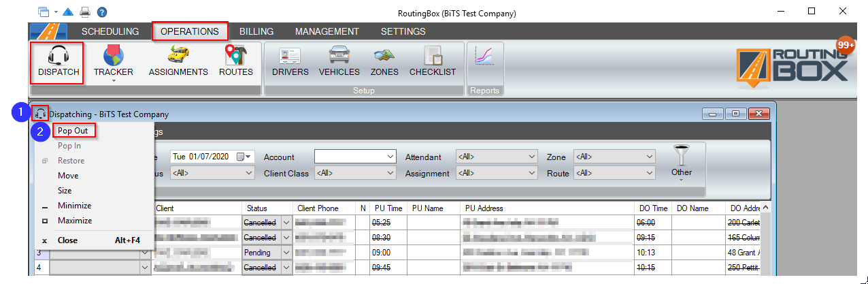Choose Minimize from the window menu

pyautogui.click(x=74, y=206)
